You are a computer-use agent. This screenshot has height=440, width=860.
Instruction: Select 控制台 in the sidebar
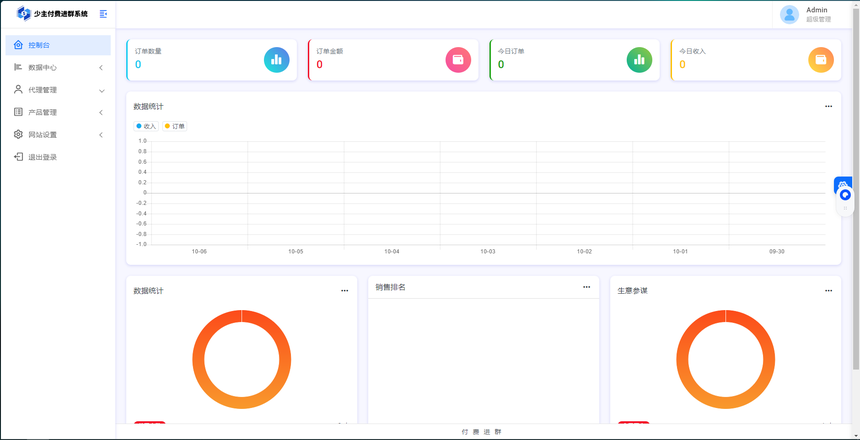tap(57, 45)
